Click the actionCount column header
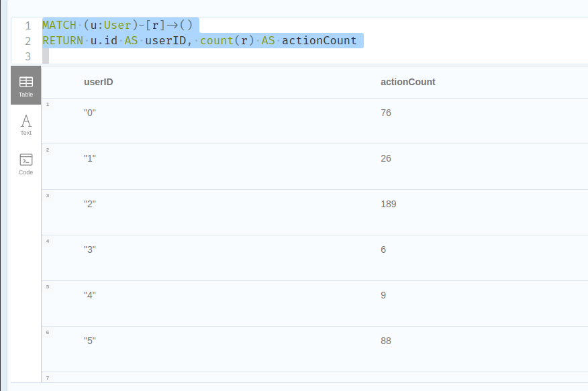Viewport: 588px width, 391px height. pos(407,82)
